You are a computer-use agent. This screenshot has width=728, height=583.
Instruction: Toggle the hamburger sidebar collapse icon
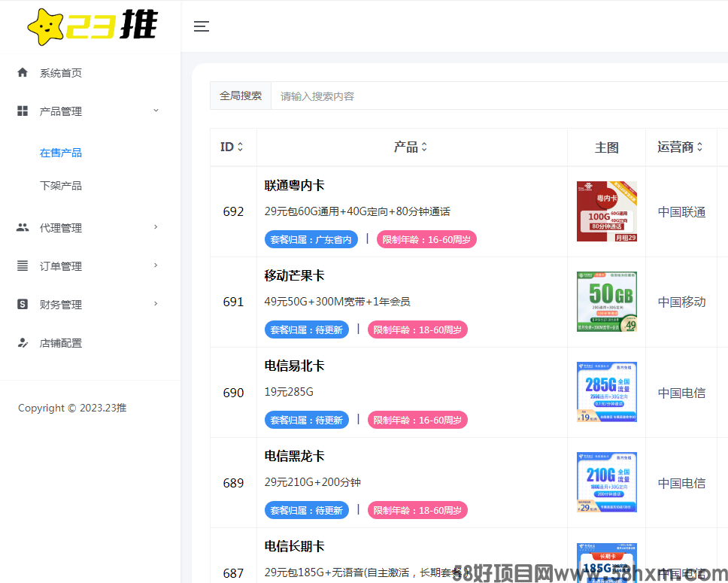pyautogui.click(x=201, y=26)
